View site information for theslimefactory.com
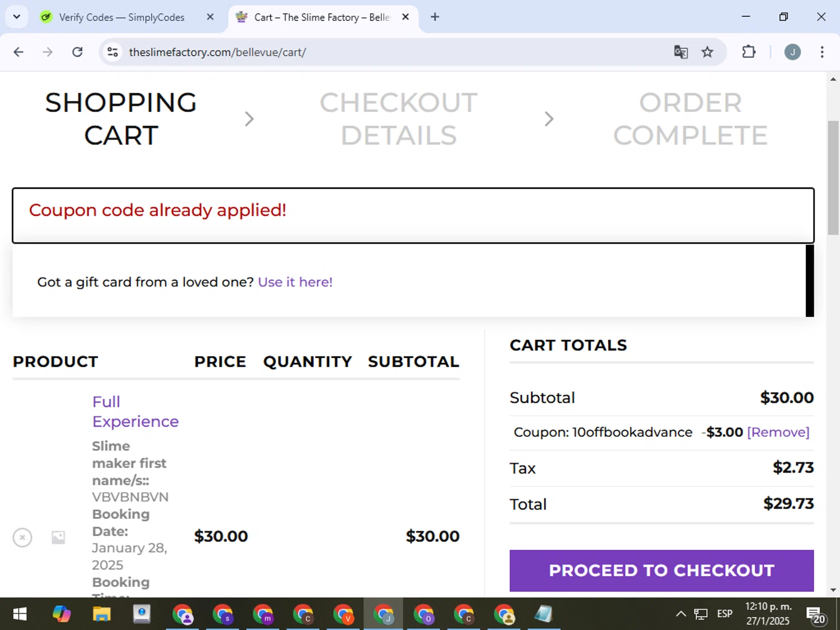The image size is (840, 630). pos(113,52)
